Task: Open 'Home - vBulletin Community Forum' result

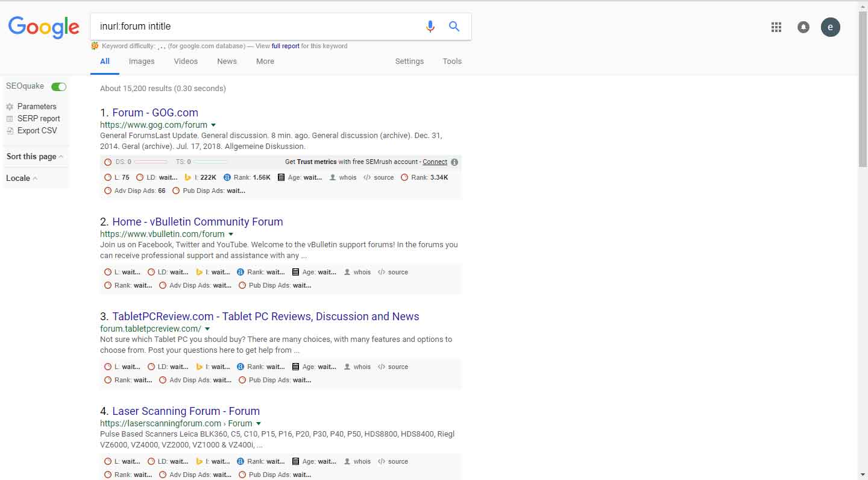Action: tap(198, 222)
